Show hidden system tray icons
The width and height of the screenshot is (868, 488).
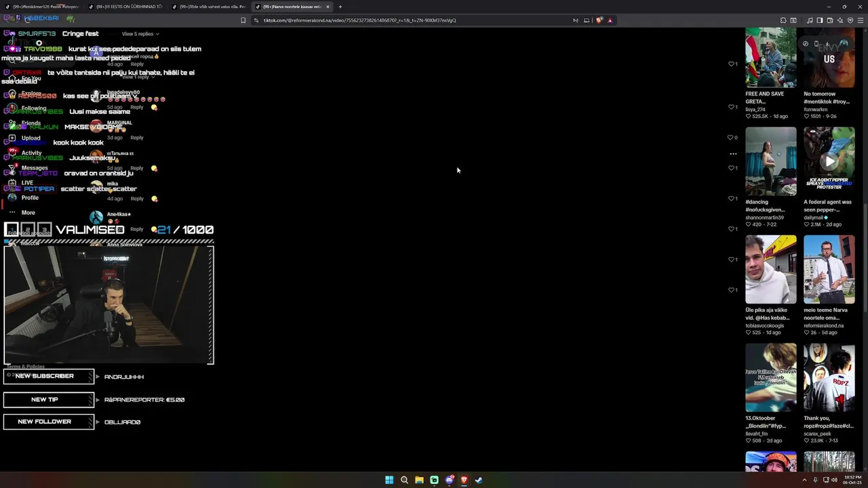806,480
